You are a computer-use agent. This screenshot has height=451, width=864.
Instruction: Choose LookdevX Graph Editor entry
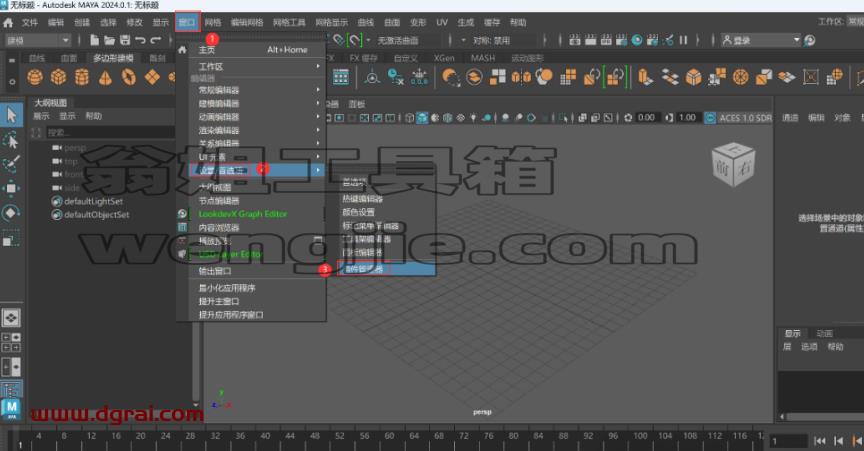point(243,214)
